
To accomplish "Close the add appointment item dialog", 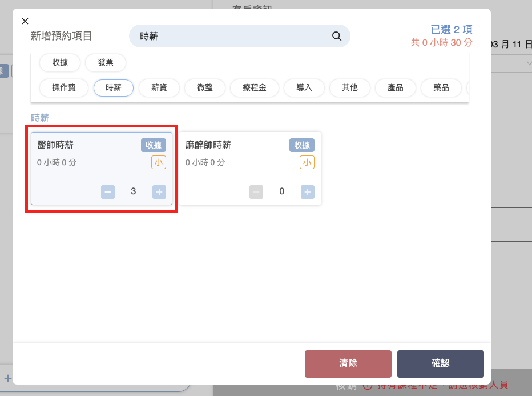I will point(25,21).
